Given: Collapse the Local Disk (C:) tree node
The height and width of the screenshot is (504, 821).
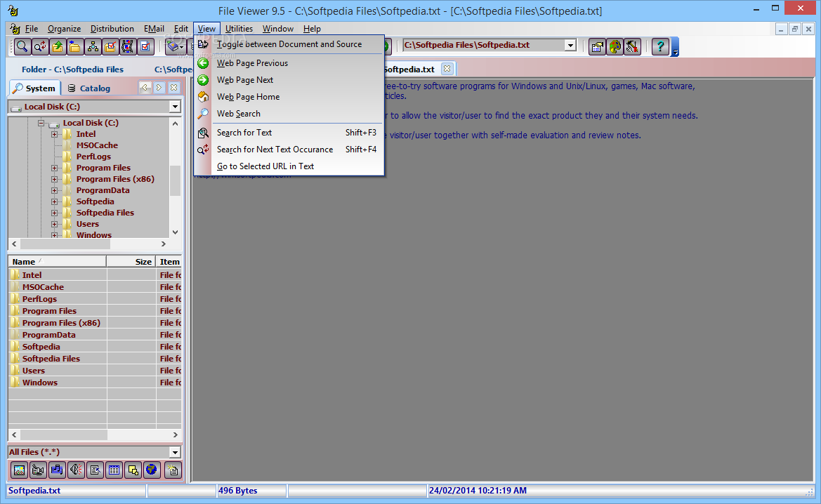Looking at the screenshot, I should (x=41, y=123).
